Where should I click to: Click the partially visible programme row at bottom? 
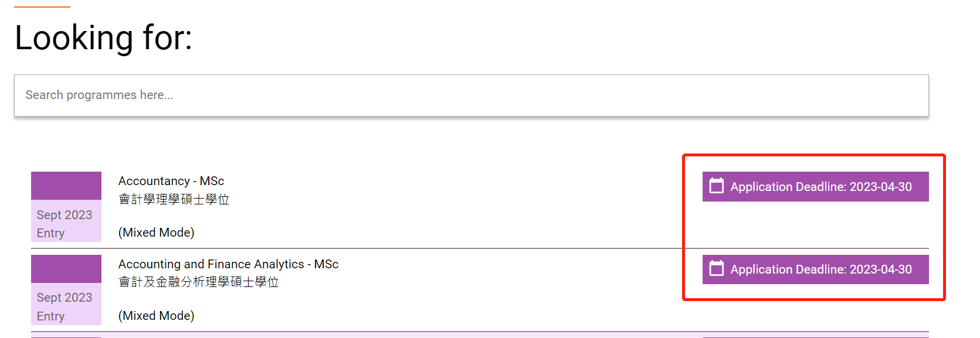point(469,336)
